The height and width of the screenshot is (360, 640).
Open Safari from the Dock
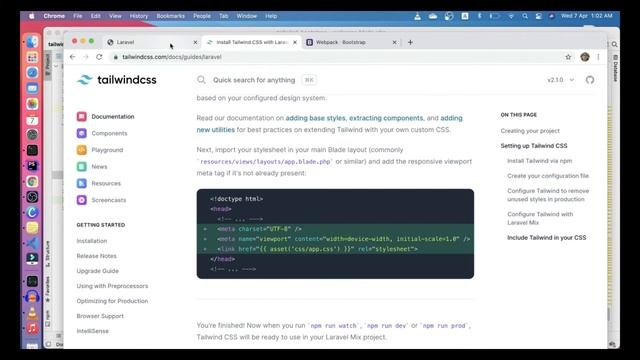pos(32,73)
